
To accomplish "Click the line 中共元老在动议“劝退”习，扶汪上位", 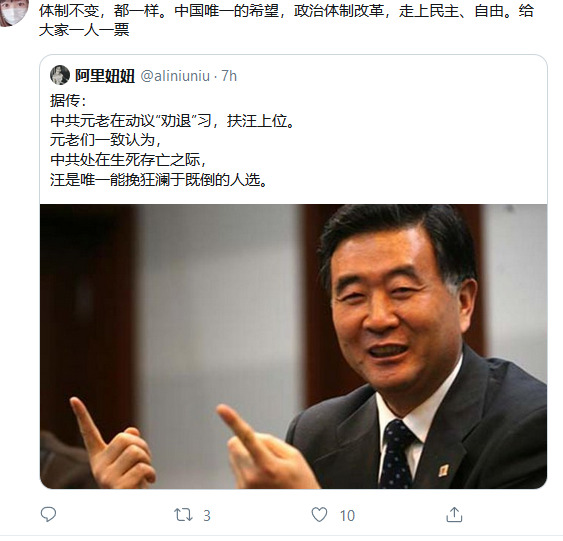I will click(x=172, y=120).
